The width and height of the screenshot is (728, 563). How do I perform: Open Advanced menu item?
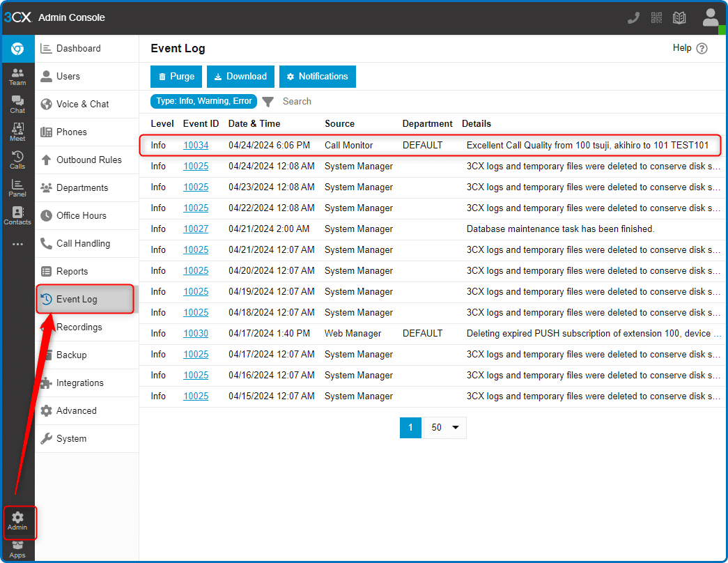tap(87, 410)
